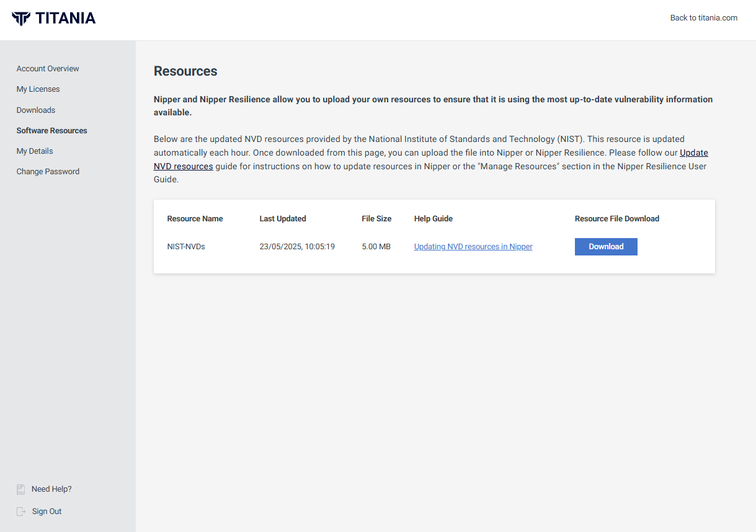Screen dimensions: 756x532
Task: Click the Last Updated column header
Action: tap(283, 219)
